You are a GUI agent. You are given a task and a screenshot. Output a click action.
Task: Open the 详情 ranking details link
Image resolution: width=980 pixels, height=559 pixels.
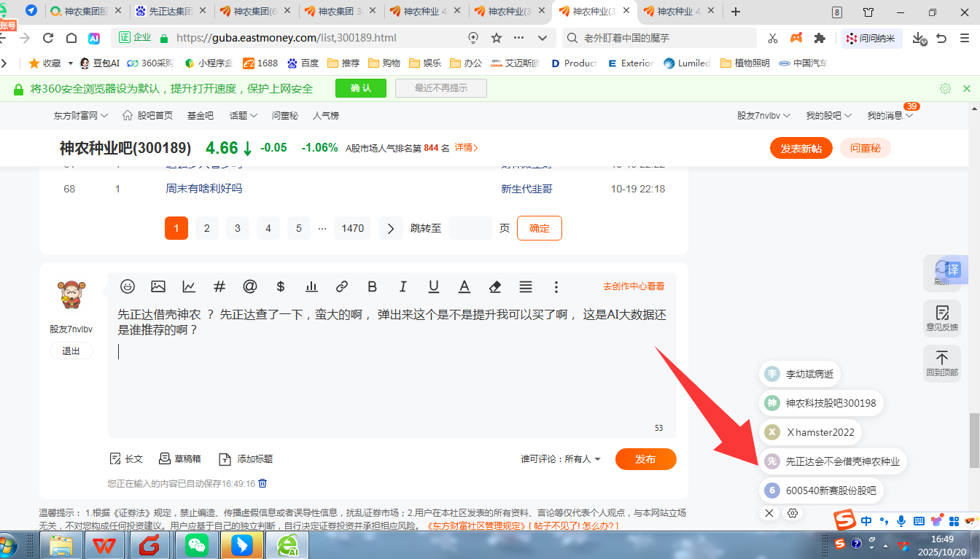467,147
